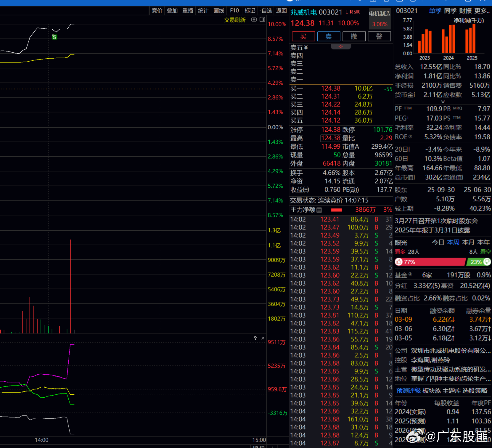The image size is (492, 448).
Task: Click the 3月27日 shareholder meeting notice
Action: tap(436, 221)
